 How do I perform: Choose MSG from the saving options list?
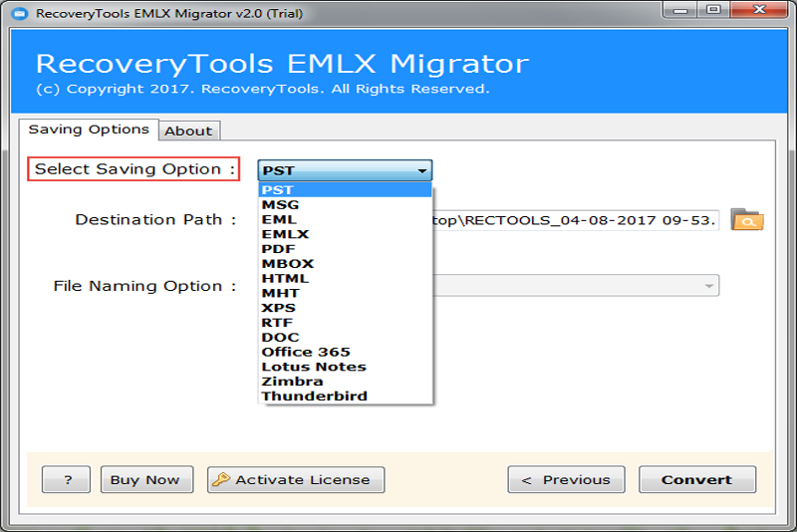pos(345,205)
